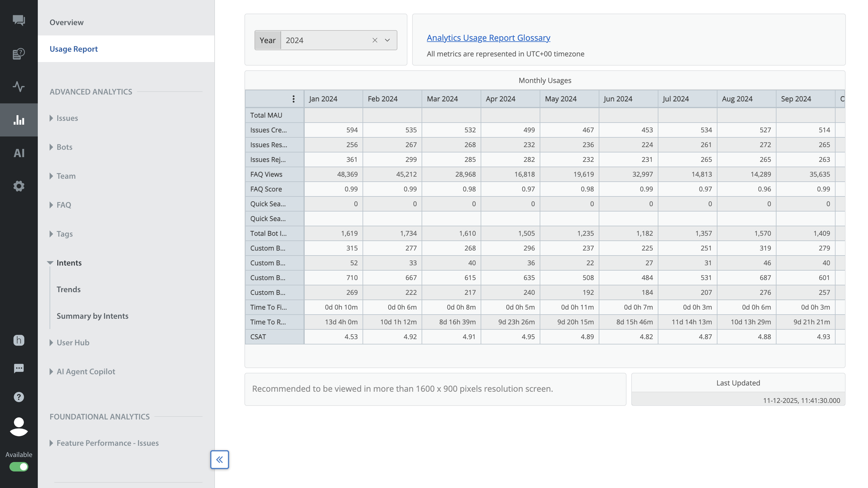Open the knowledge base FAQ icon
868x488 pixels.
click(19, 54)
